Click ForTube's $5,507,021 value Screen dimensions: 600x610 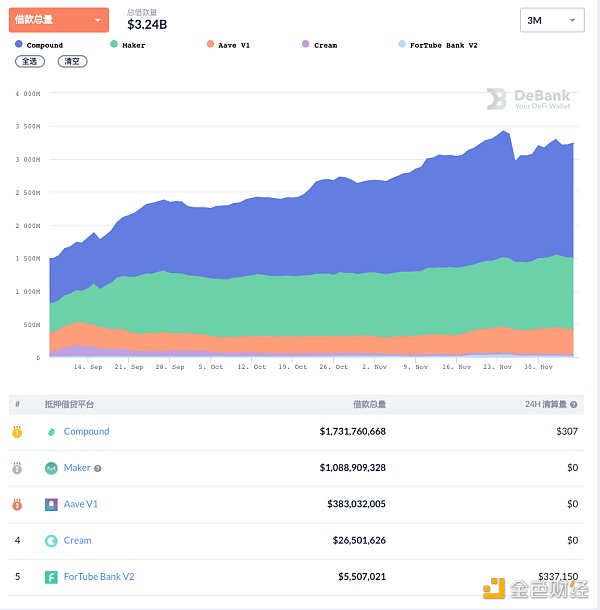362,576
